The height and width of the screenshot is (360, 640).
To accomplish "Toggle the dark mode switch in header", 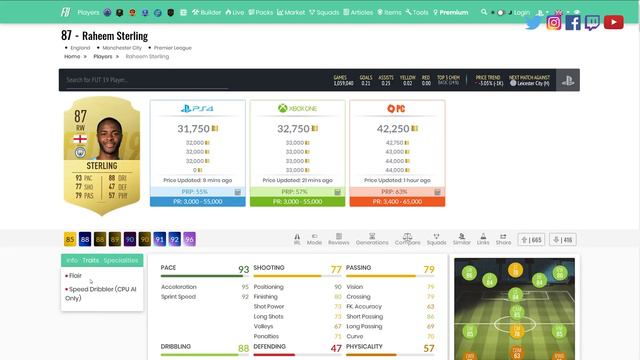I will [x=502, y=13].
